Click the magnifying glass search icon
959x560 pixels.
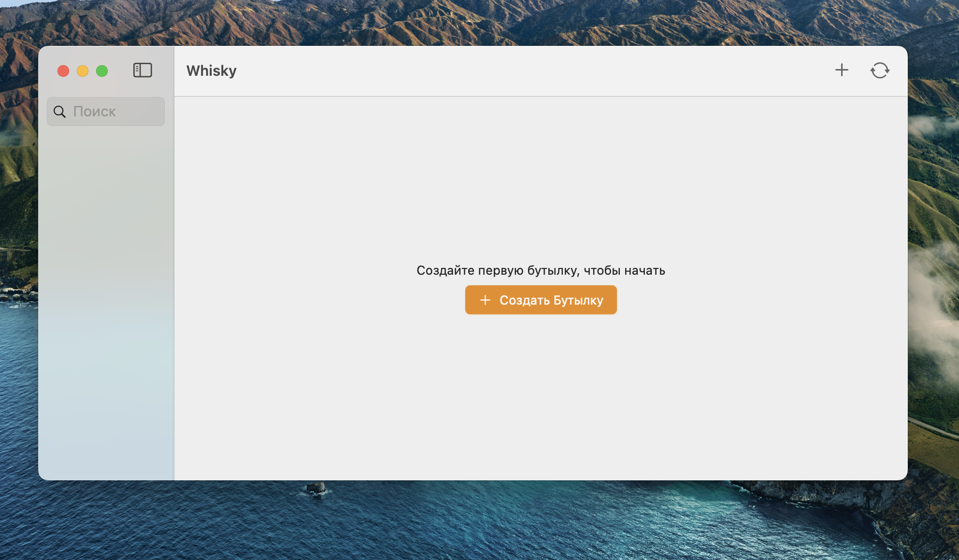click(x=59, y=112)
